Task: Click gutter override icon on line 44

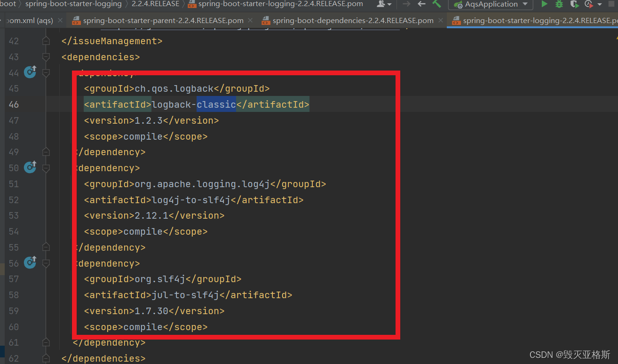Action: 30,72
